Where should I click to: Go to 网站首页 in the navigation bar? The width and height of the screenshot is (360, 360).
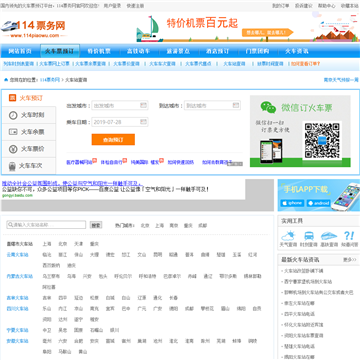[20, 51]
